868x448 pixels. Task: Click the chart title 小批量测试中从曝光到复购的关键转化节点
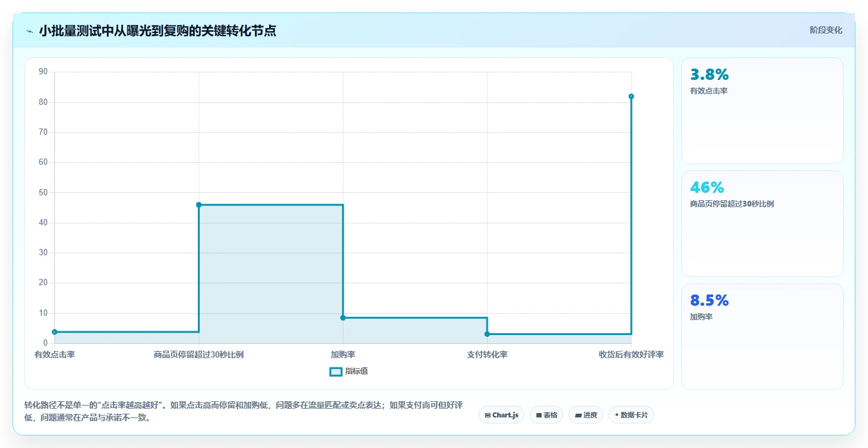coord(157,31)
